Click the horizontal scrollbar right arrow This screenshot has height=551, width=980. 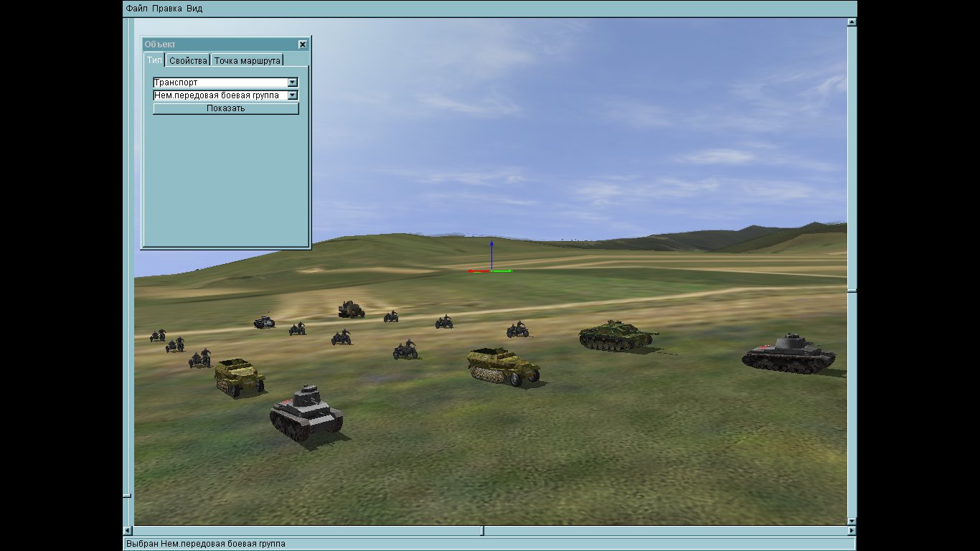coord(852,531)
